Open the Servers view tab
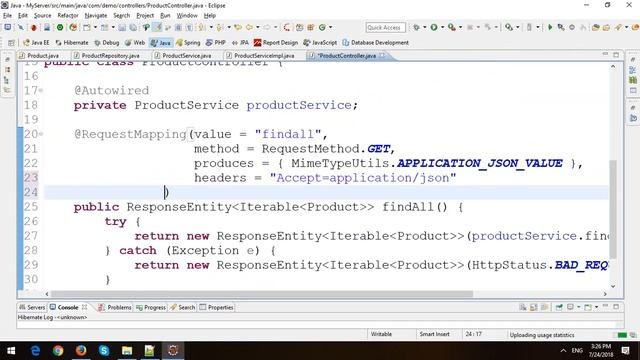640x360 pixels. 32,307
